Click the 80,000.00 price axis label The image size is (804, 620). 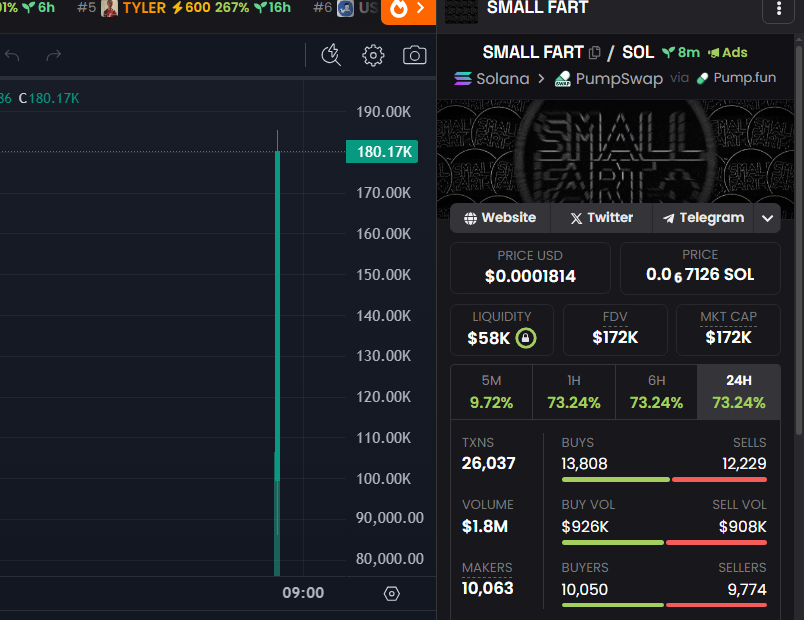coord(390,558)
